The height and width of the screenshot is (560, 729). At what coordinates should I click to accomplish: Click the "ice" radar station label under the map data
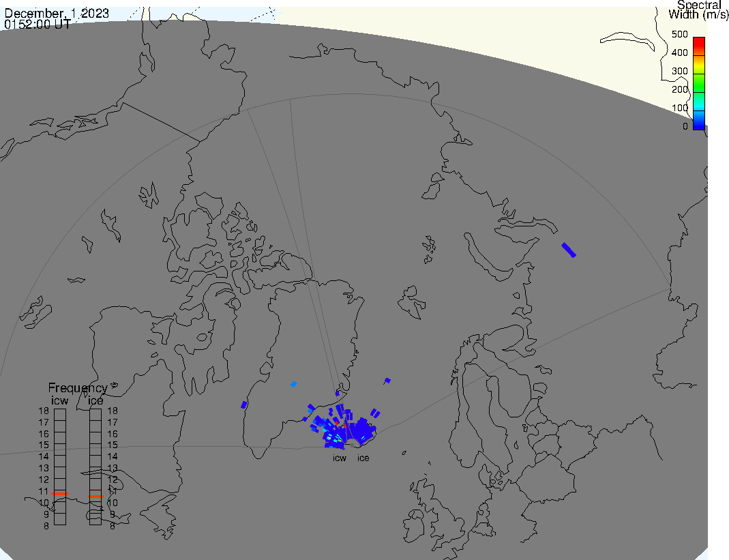coord(363,458)
